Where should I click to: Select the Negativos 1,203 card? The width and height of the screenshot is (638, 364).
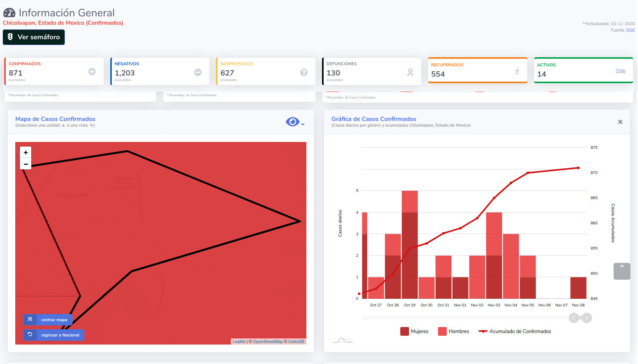click(x=160, y=71)
